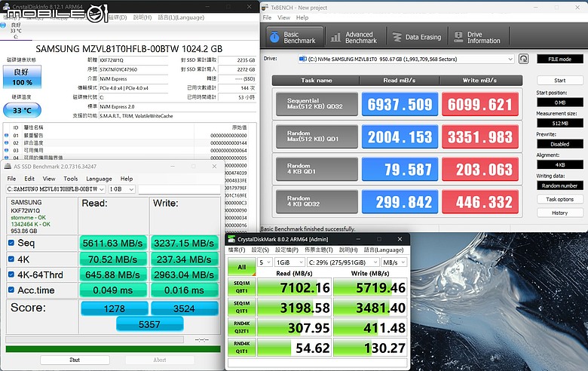Open CrystalDiskMark 佈景主題(T) menu
The width and height of the screenshot is (588, 371).
pyautogui.click(x=318, y=250)
